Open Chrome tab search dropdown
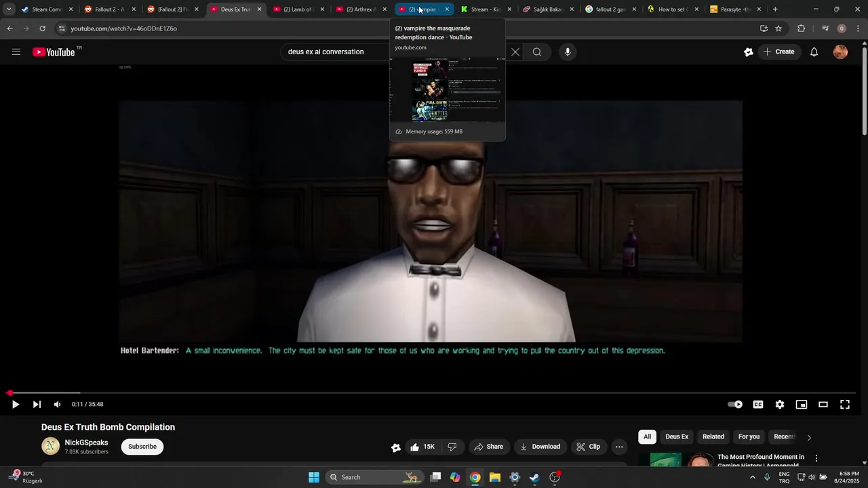 pos(9,9)
